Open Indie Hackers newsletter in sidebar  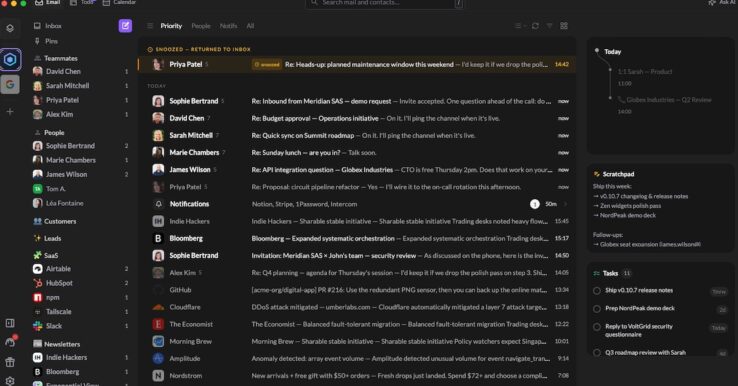tap(80, 357)
